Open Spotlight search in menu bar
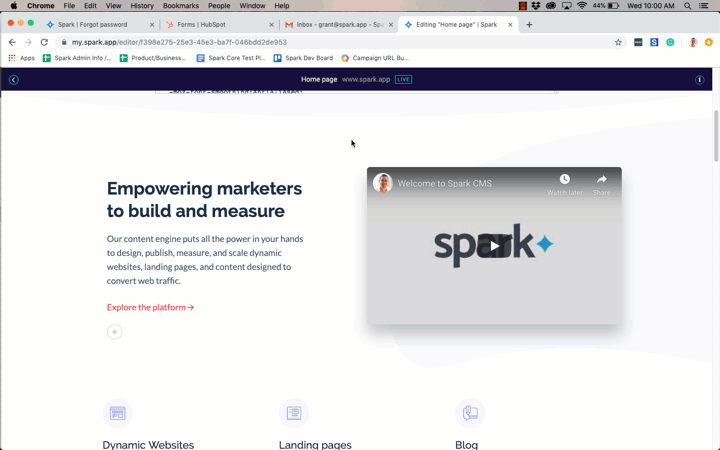Viewport: 720px width, 450px height. [x=687, y=6]
